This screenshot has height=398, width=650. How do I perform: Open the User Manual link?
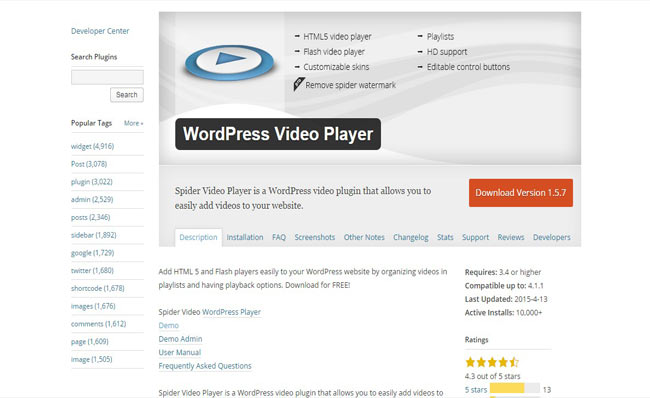[179, 353]
